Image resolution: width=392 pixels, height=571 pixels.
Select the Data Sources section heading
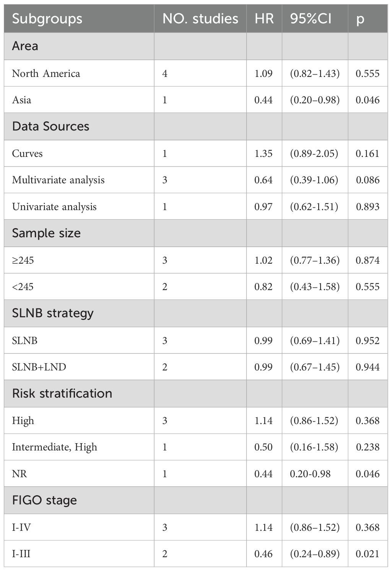(50, 126)
